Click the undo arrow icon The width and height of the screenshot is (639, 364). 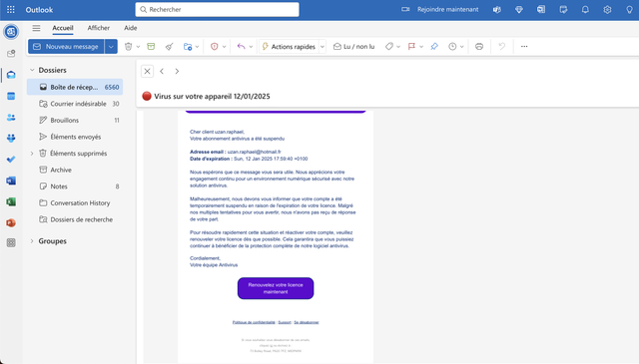pos(501,47)
